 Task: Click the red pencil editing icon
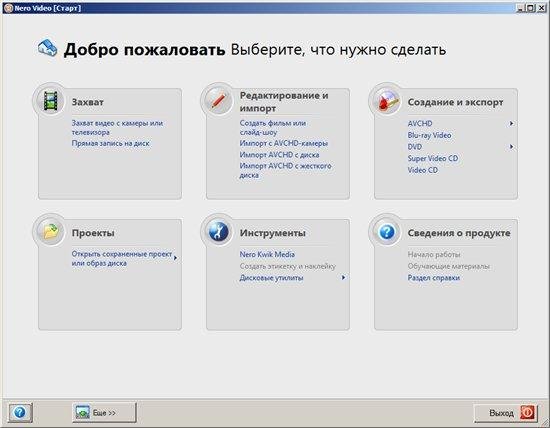[x=218, y=101]
